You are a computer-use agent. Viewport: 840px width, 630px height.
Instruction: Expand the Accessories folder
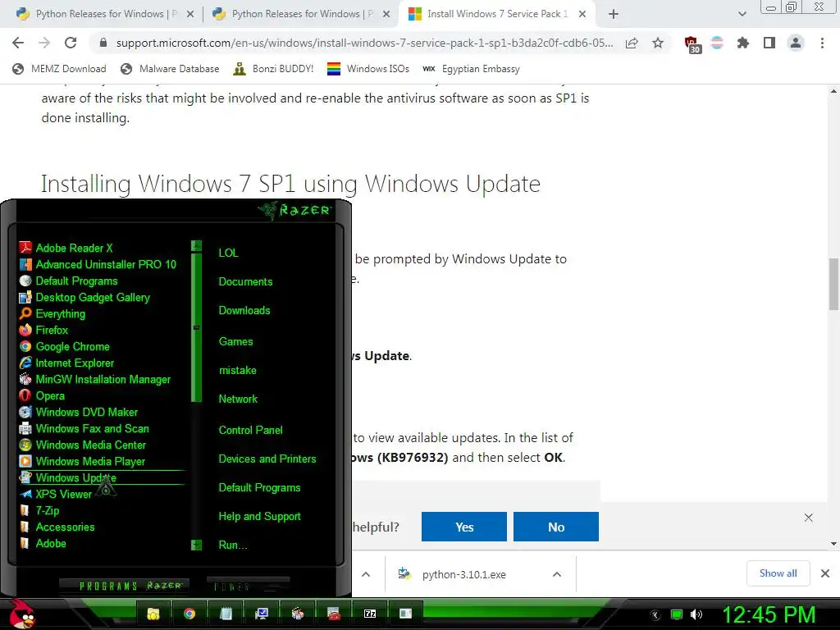[x=57, y=527]
